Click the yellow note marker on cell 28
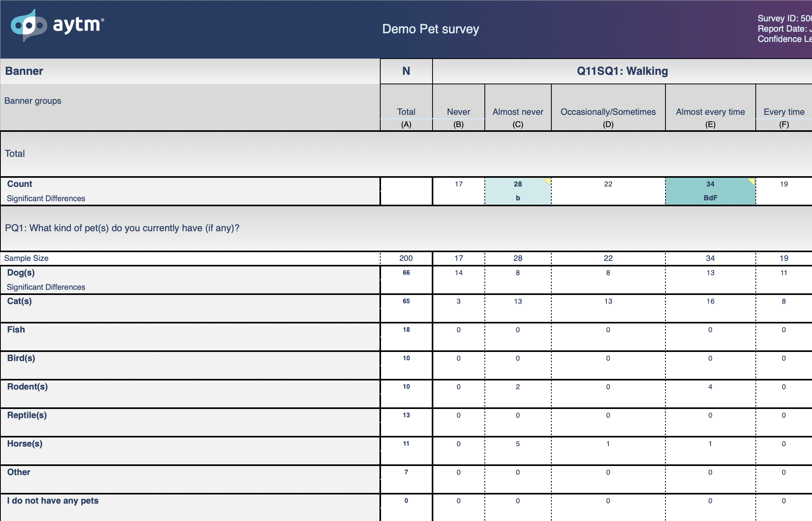The image size is (812, 521). click(547, 181)
